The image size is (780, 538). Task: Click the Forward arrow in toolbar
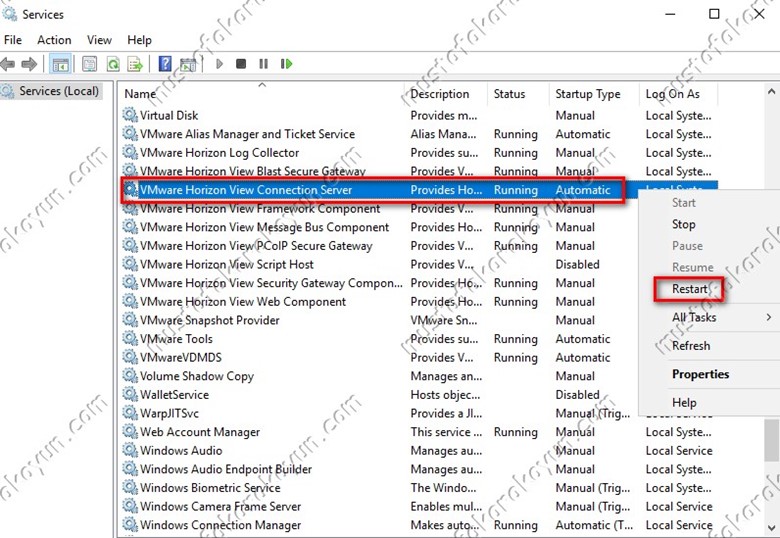[29, 64]
